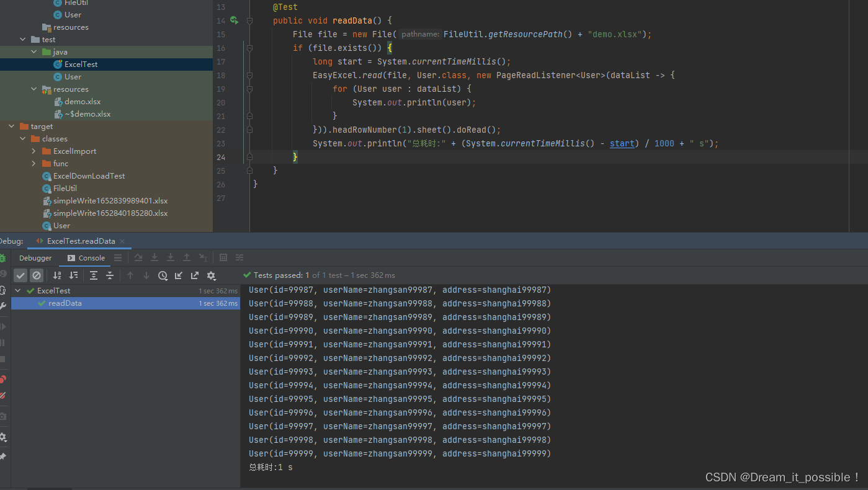
Task: Select simpleWrite1652840185280.xlsx file
Action: pos(110,213)
